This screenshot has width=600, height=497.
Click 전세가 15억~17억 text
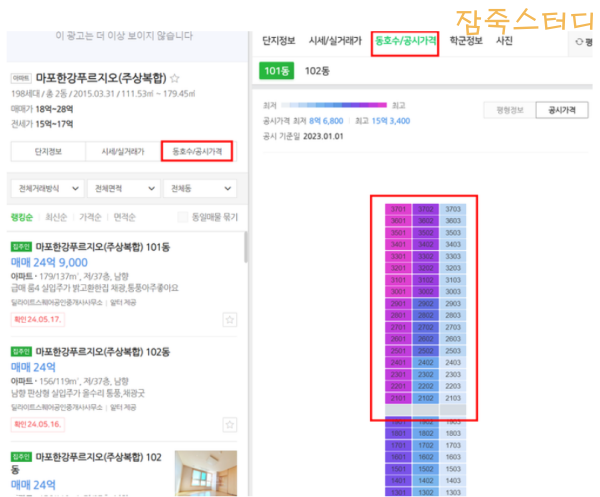coord(42,124)
